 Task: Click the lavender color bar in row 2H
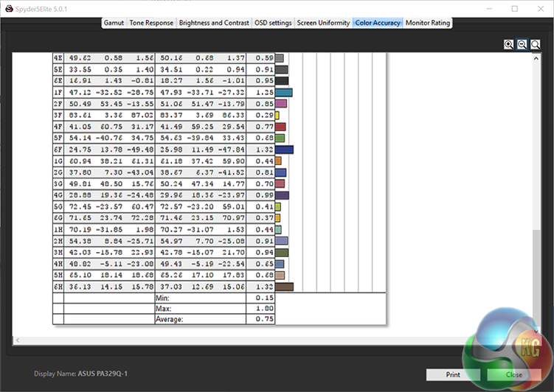282,241
